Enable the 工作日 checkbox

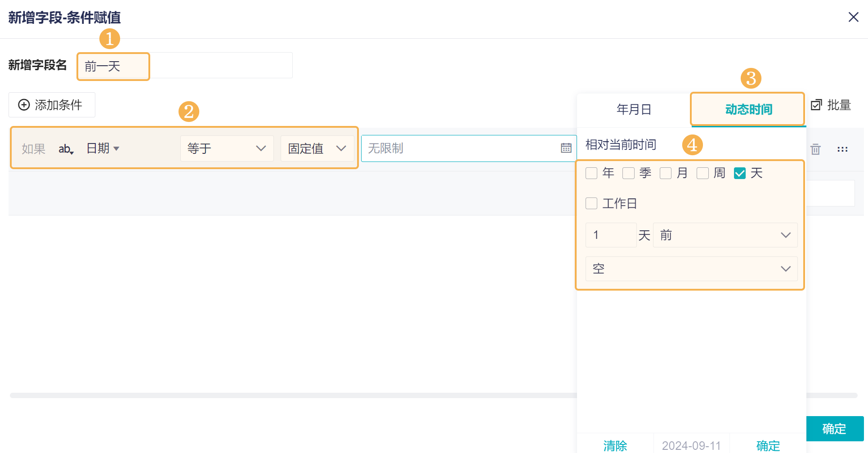(591, 203)
